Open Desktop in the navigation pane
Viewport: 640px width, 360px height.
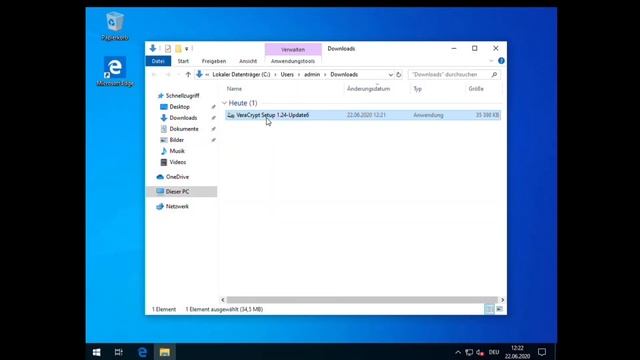click(180, 107)
